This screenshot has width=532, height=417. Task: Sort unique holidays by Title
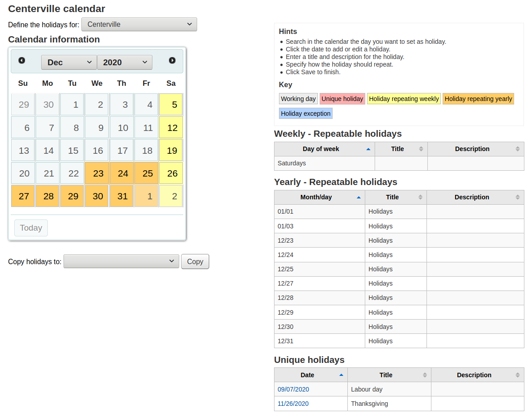[385, 375]
